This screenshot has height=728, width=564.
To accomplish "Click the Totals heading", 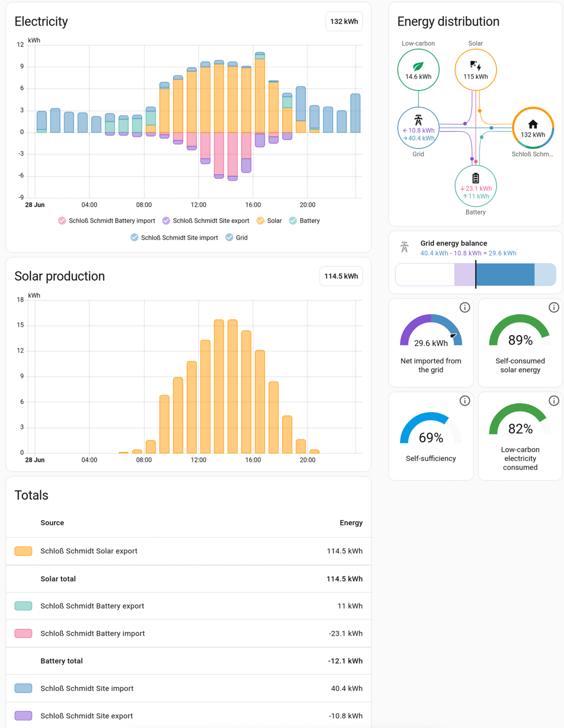I will 31,495.
